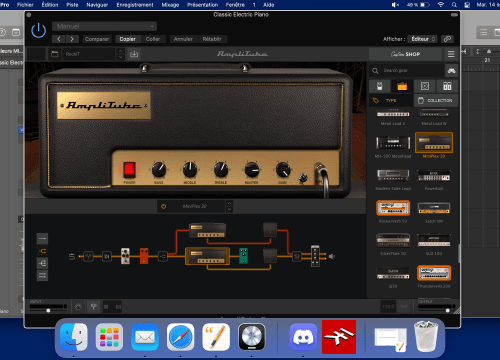Select the green pedal after the amp
The width and height of the screenshot is (500, 360).
coord(243,256)
